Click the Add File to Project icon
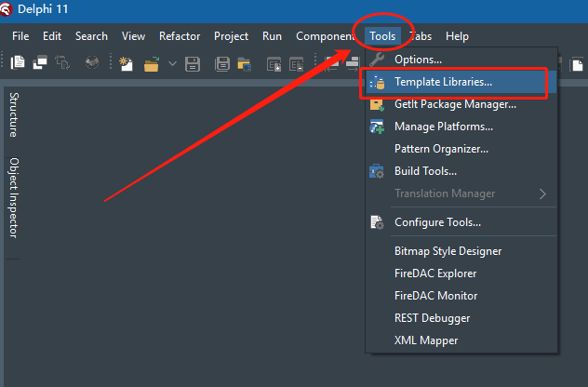 [274, 64]
